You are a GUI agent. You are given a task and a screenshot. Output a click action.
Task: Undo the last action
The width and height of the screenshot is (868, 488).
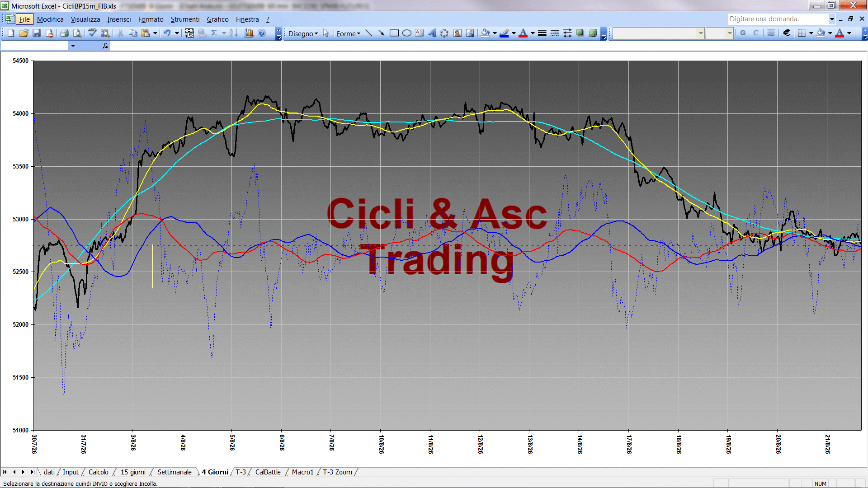[167, 33]
